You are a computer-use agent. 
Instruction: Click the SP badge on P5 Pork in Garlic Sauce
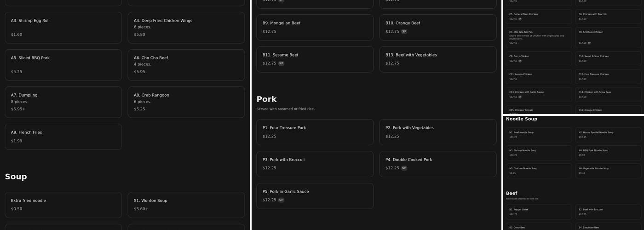click(x=281, y=200)
